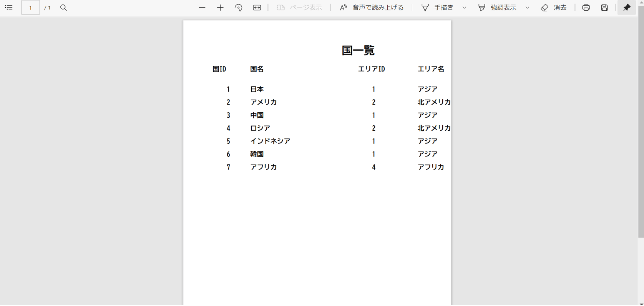Select the 手描き draw tool
The image size is (644, 306).
coord(437,8)
